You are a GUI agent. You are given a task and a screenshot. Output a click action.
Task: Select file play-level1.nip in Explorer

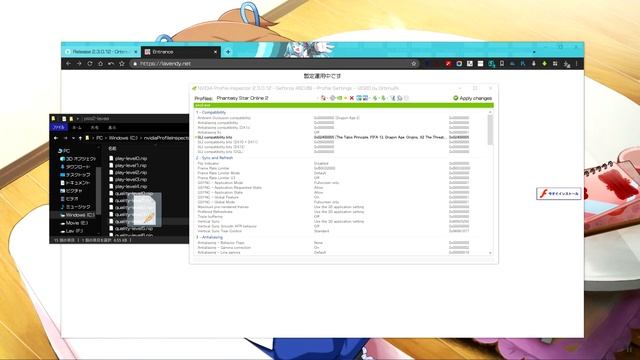(x=128, y=166)
